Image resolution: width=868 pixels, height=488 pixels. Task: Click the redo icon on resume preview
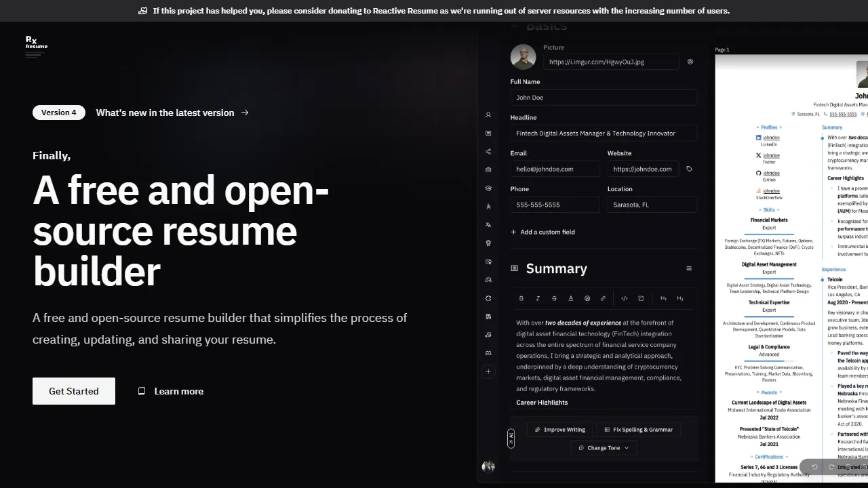[831, 467]
